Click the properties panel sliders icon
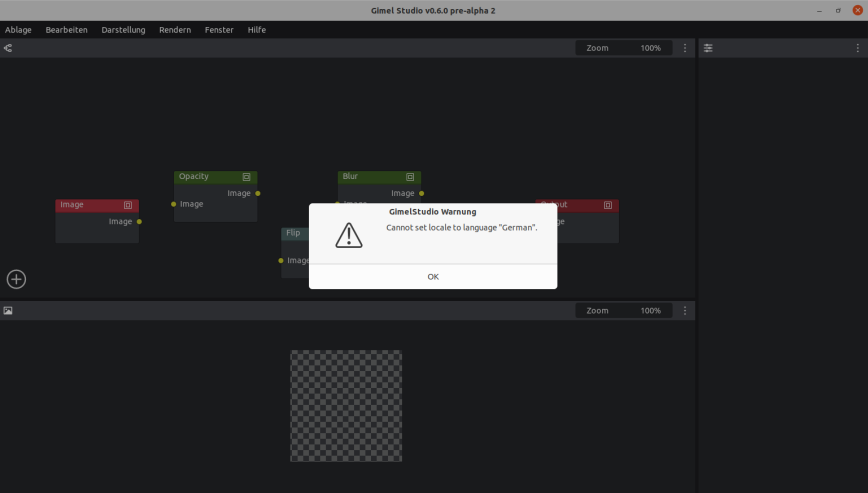Screen dimensions: 868x493 [x=708, y=48]
